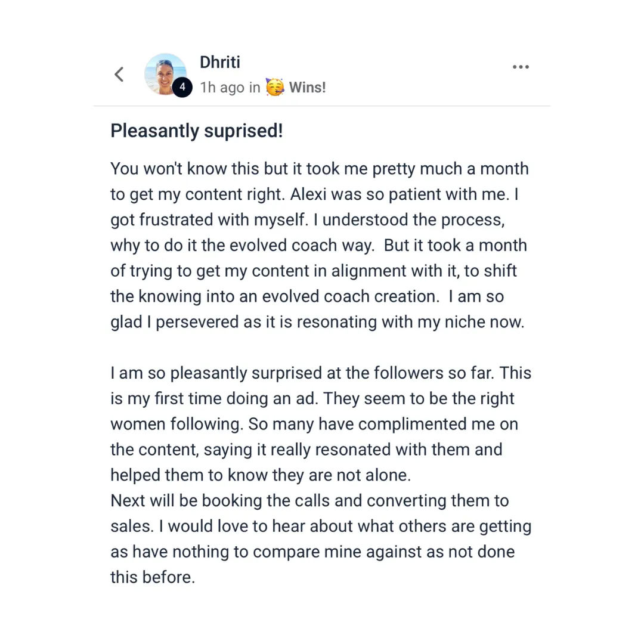This screenshot has width=644, height=644.
Task: Click the line starting 'You won't know this'
Action: 320,169
